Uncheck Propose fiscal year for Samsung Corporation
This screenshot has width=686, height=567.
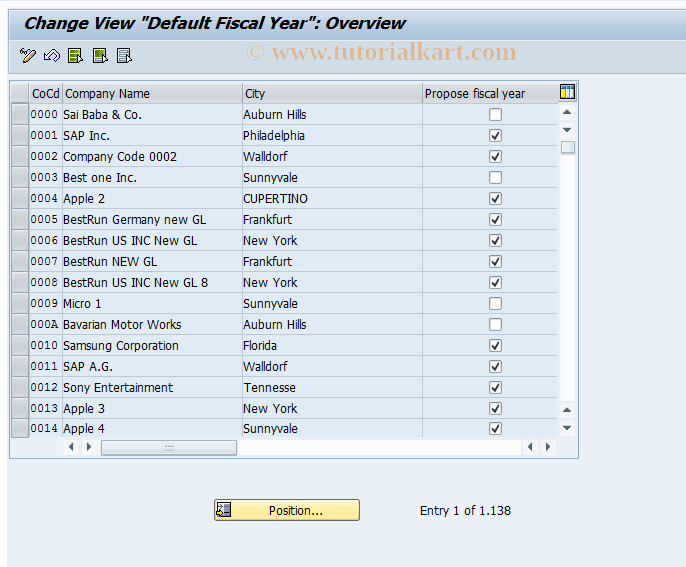click(x=495, y=346)
